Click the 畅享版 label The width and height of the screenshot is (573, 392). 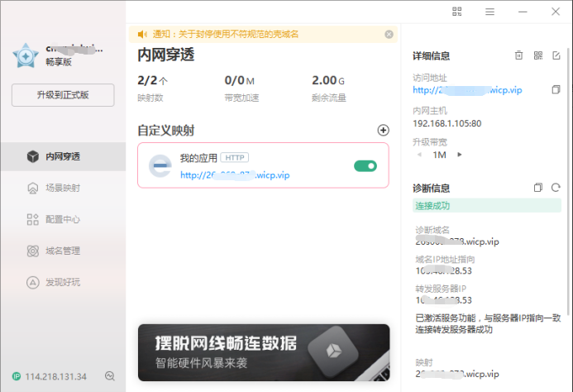point(59,62)
